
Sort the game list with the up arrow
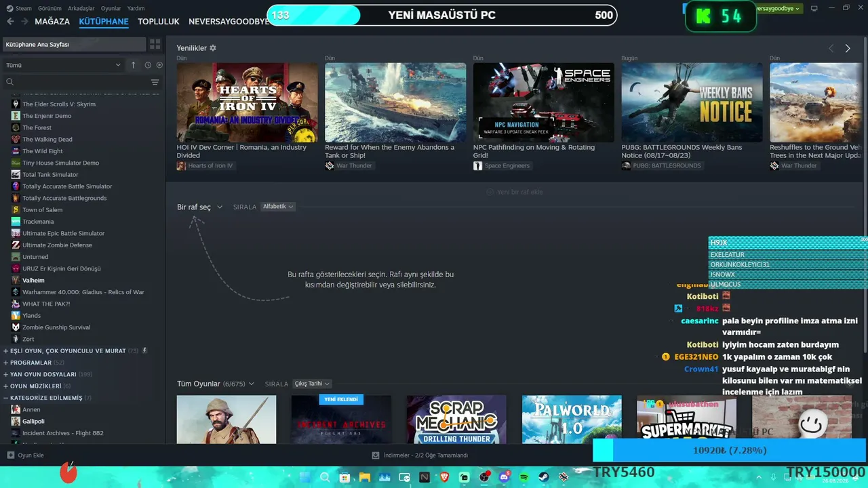(134, 65)
